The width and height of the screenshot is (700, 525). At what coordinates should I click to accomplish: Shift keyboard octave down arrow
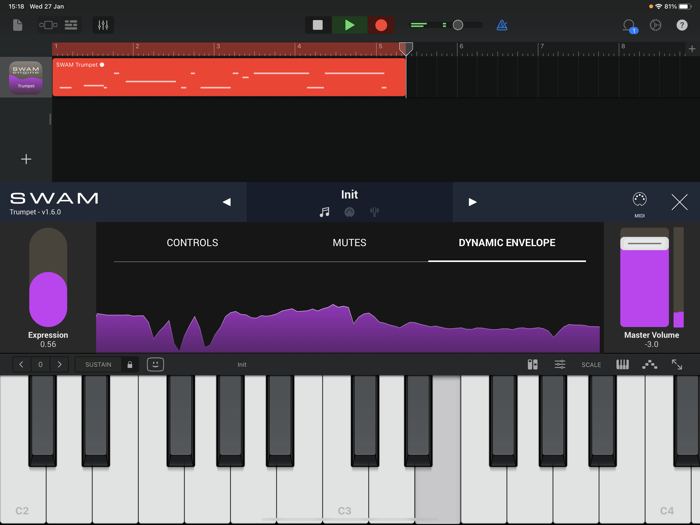[21, 364]
